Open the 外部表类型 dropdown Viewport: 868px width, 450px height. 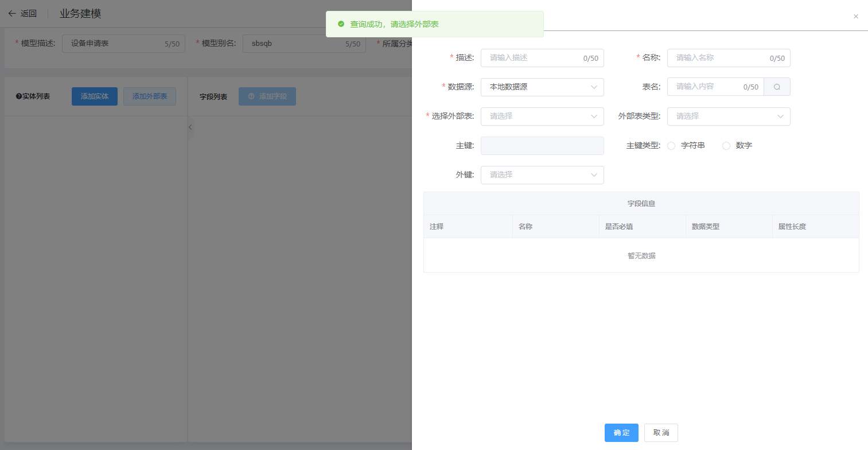pos(728,117)
